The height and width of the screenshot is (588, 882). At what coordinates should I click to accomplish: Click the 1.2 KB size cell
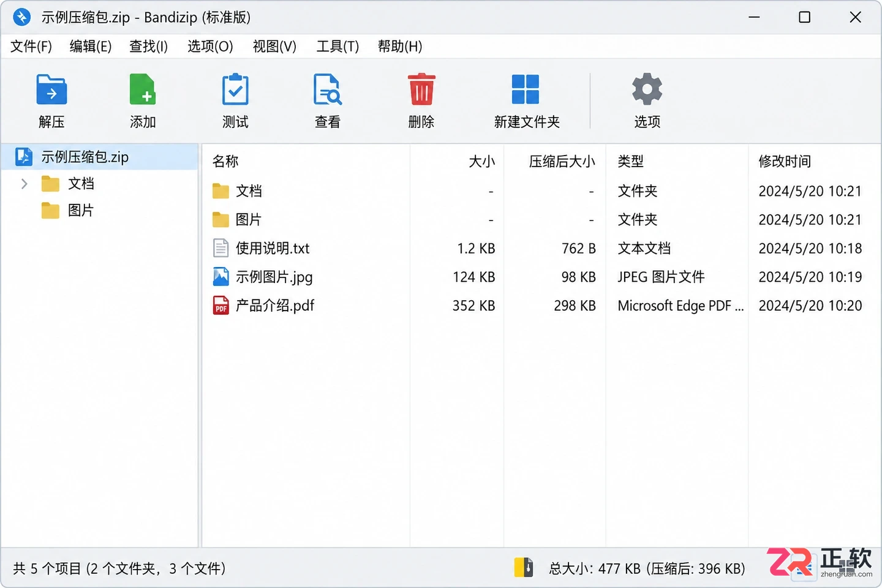(x=476, y=248)
